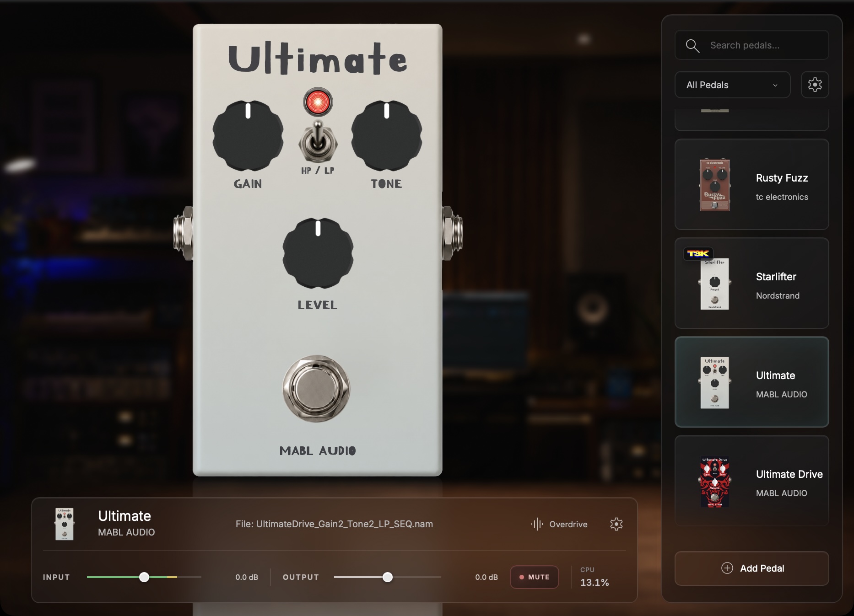Click the Add Pedal button
Image resolution: width=854 pixels, height=616 pixels.
751,568
